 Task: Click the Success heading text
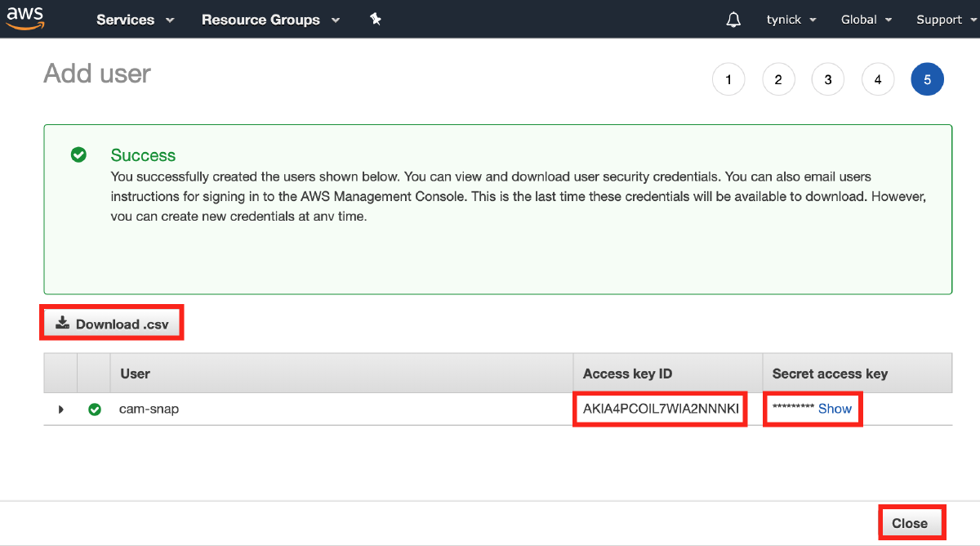[143, 155]
